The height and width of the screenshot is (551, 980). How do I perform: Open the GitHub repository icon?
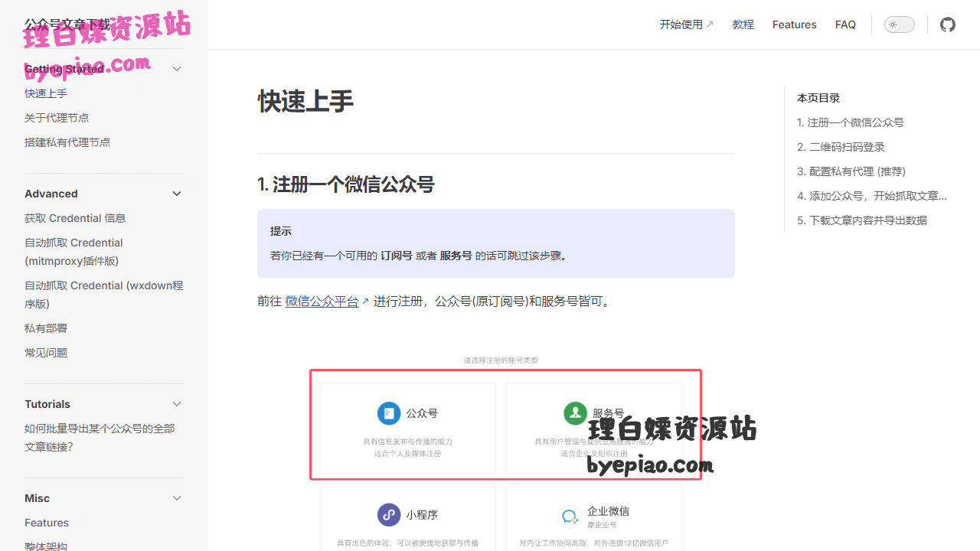[948, 24]
